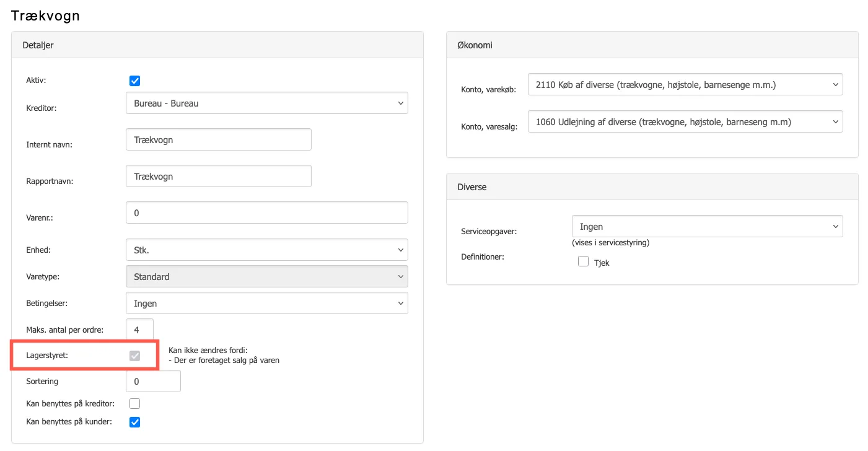Image resolution: width=868 pixels, height=451 pixels.
Task: Expand the Serviceopgaver dropdown
Action: (706, 227)
